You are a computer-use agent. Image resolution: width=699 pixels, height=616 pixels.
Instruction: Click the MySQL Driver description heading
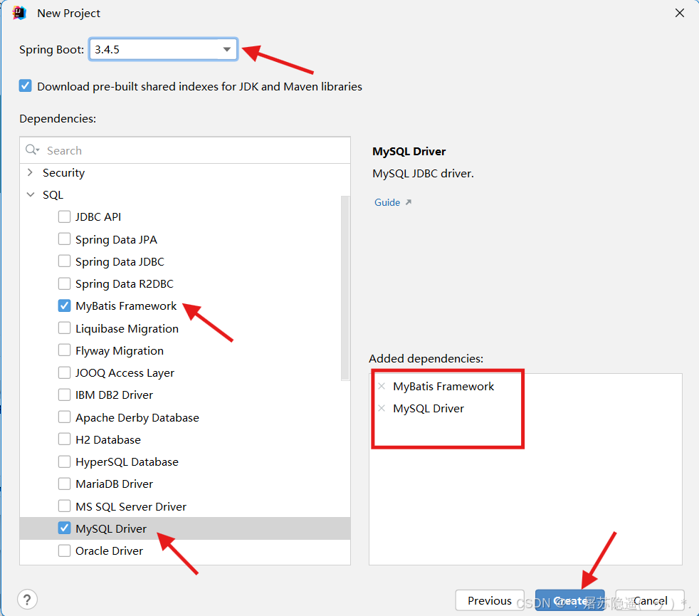(x=409, y=151)
